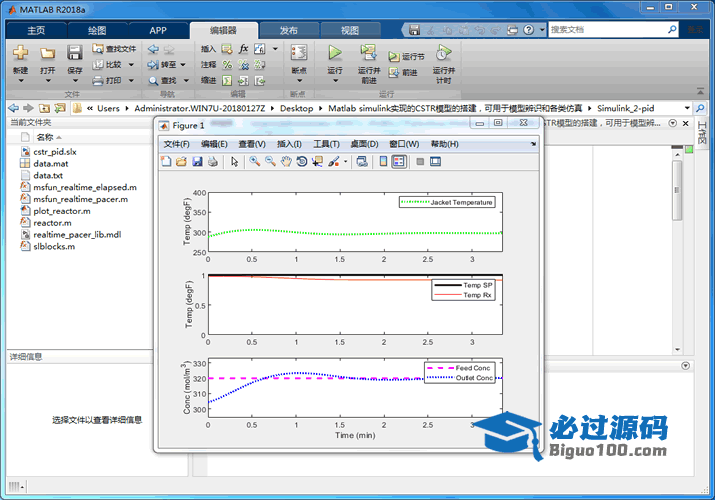Click the Find (查找) magnifier button

coord(162,81)
